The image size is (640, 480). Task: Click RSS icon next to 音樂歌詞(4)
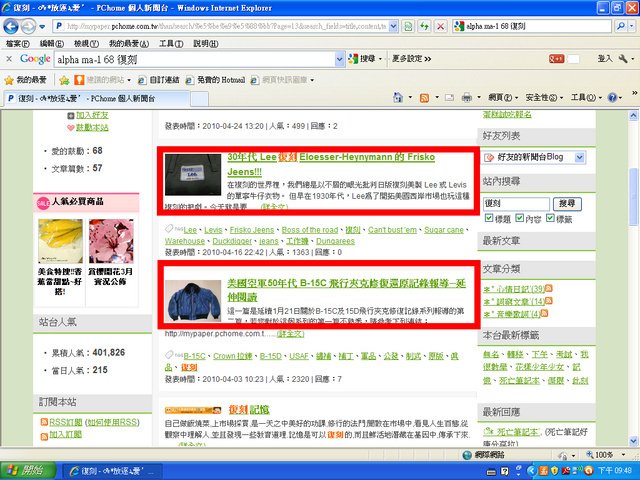(x=544, y=313)
